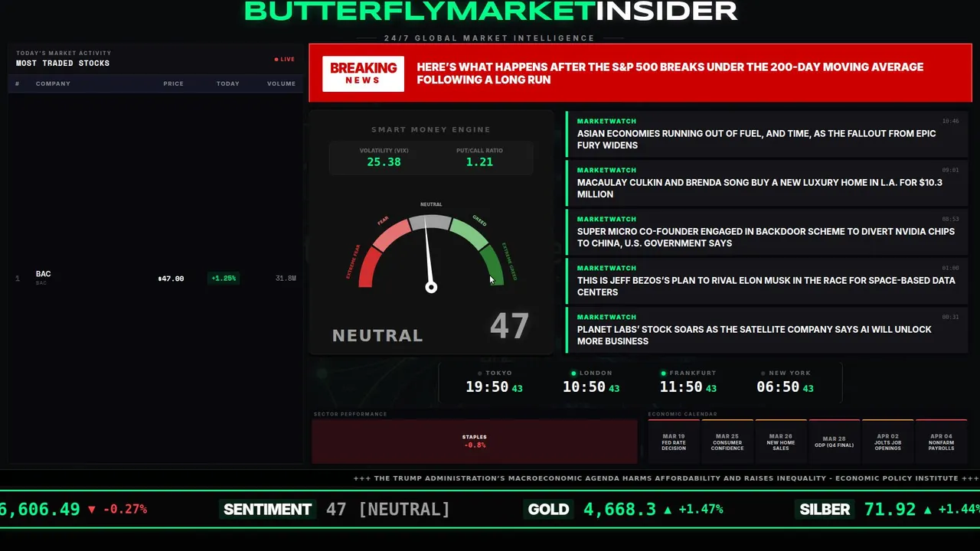This screenshot has height=551, width=980.
Task: Click the gold price 4,668.3
Action: [619, 509]
